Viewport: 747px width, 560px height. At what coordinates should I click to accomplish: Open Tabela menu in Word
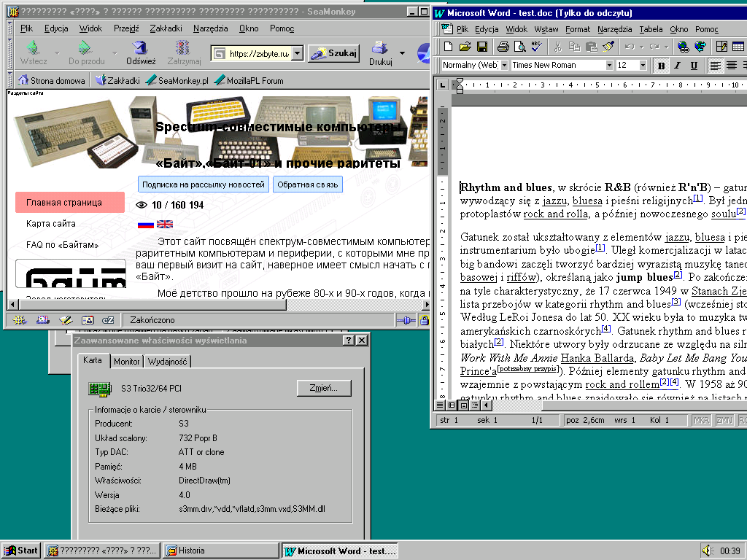click(x=651, y=29)
